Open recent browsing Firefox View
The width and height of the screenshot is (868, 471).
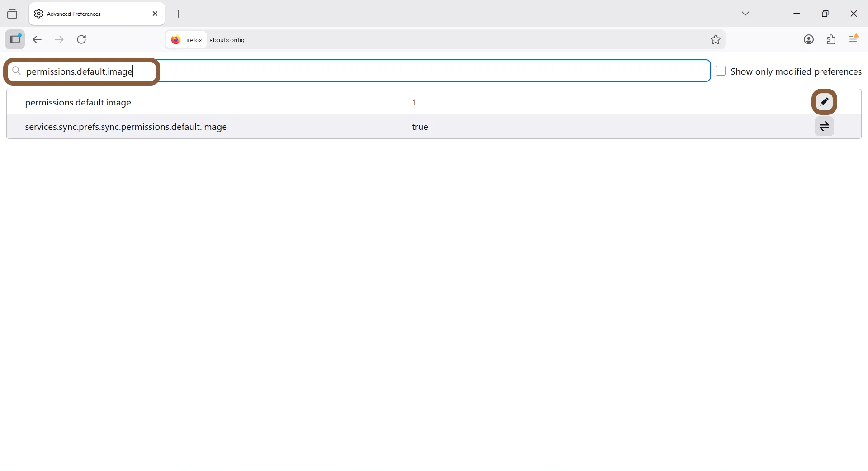(x=13, y=14)
